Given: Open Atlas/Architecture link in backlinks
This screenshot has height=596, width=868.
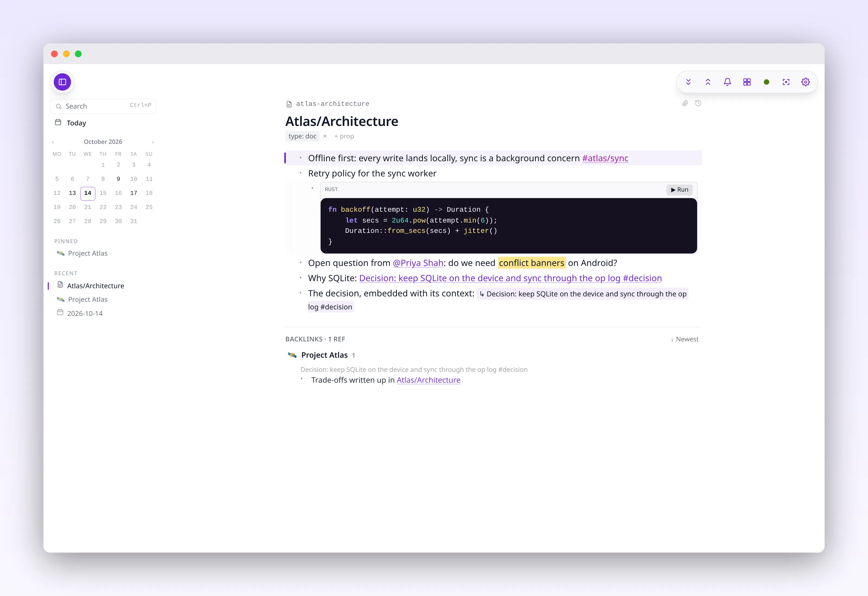Looking at the screenshot, I should tap(428, 380).
